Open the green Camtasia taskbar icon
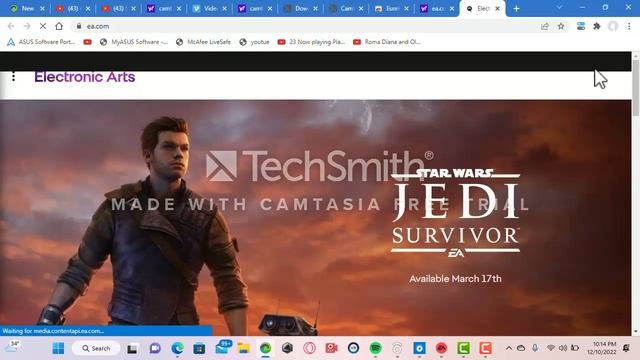640x360 pixels. (x=463, y=348)
